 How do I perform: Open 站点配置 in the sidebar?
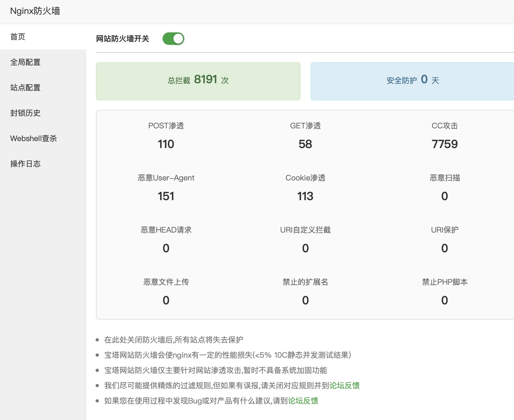tap(25, 88)
